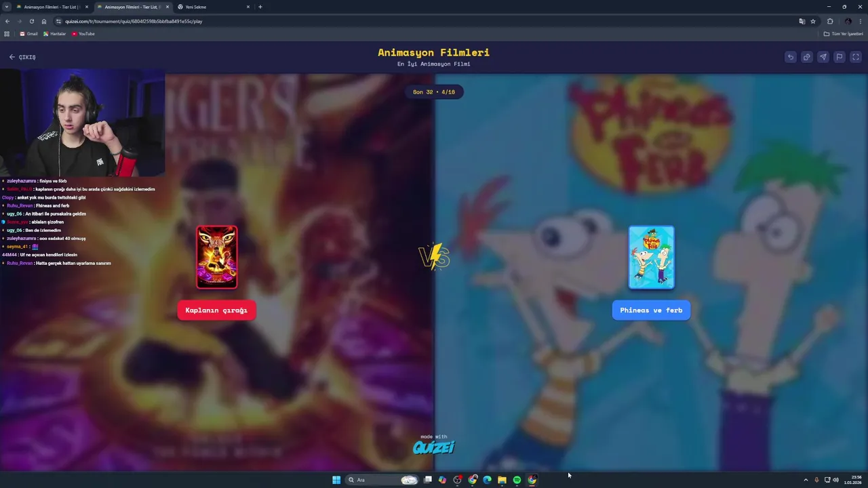Open site information icon in address bar
The width and height of the screenshot is (868, 488).
tap(58, 21)
